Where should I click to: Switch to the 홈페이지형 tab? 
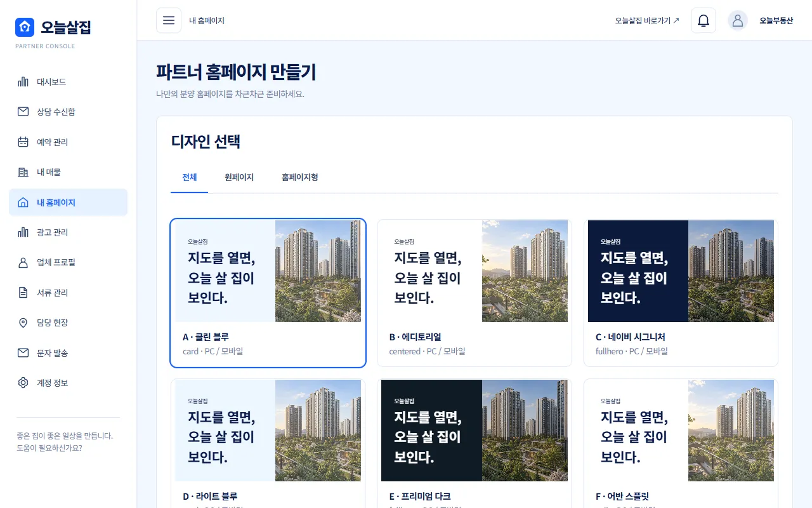300,178
